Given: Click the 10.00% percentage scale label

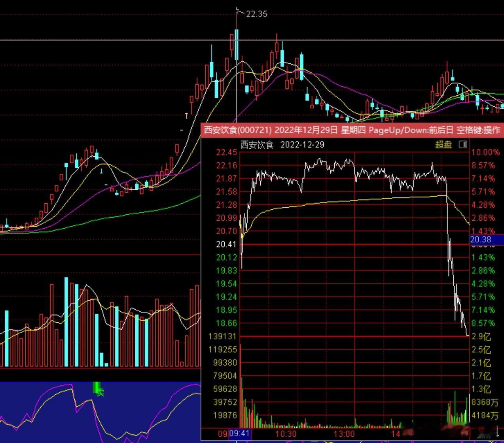Looking at the screenshot, I should coord(485,152).
